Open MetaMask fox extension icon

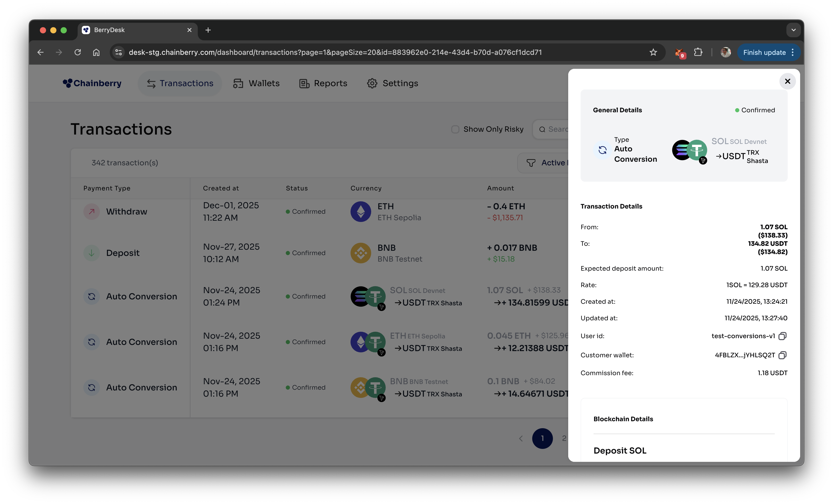(679, 52)
